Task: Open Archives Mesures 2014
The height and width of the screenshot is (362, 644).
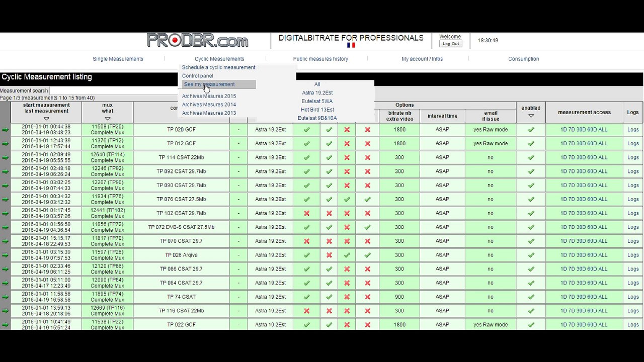Action: pyautogui.click(x=209, y=105)
